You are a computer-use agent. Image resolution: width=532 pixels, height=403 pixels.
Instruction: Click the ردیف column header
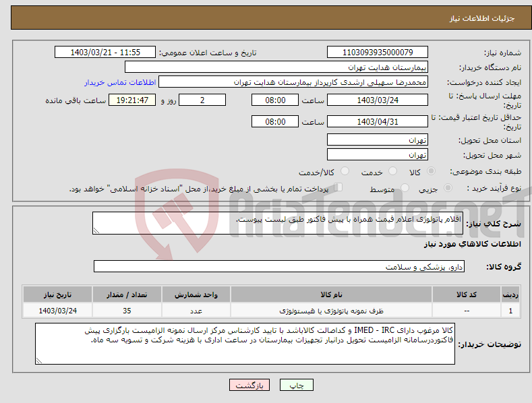[x=510, y=294]
